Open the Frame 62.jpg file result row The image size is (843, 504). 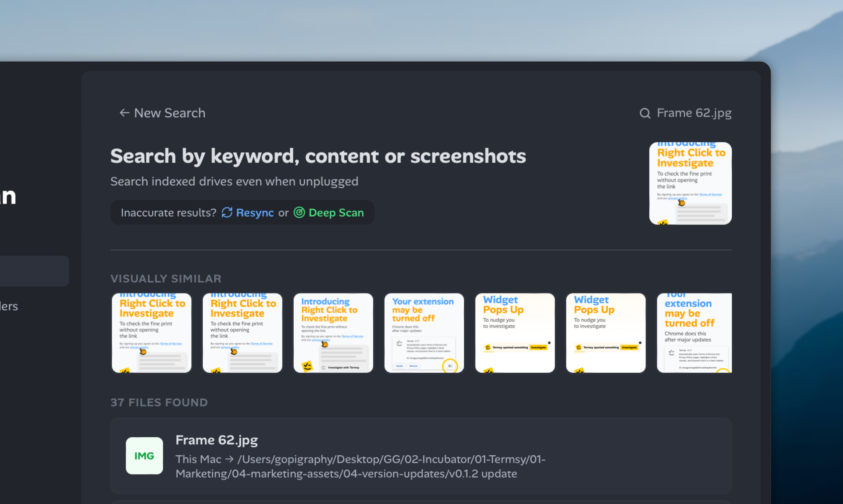click(x=374, y=455)
